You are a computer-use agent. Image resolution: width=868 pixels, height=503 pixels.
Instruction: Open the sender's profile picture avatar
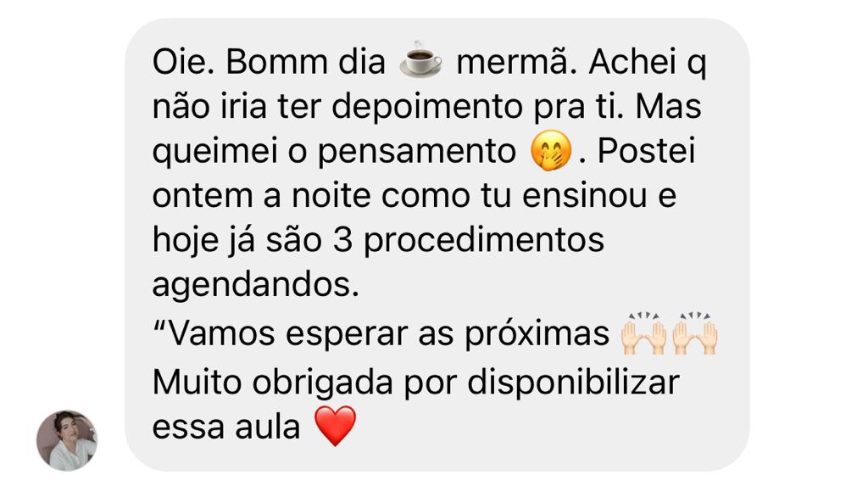[67, 440]
